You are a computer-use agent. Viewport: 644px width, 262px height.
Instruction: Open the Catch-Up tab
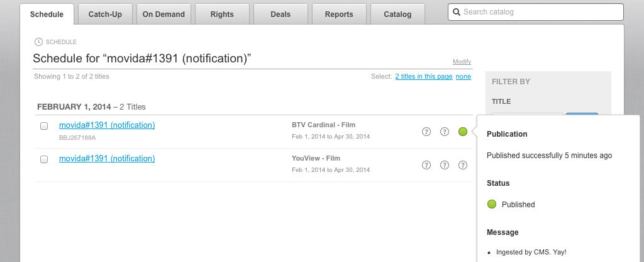105,14
